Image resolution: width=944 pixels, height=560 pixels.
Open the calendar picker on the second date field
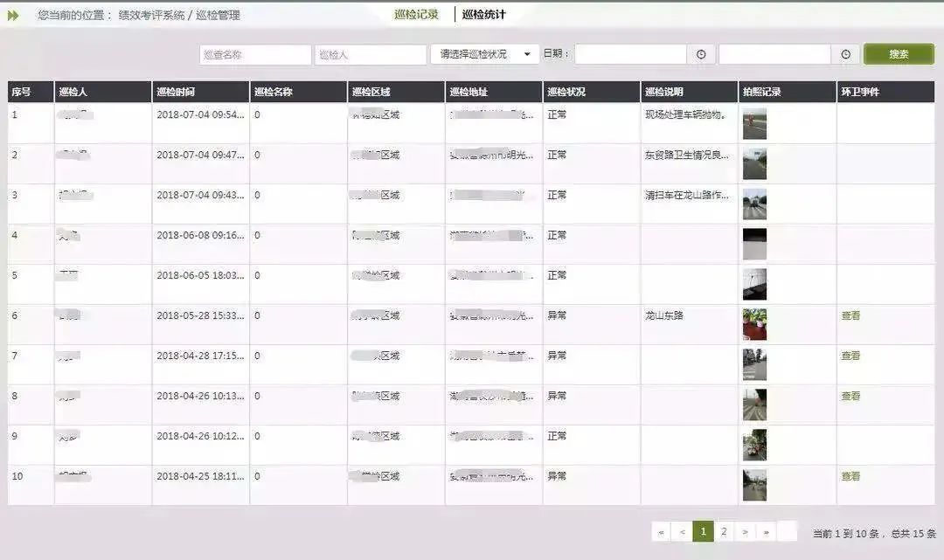pyautogui.click(x=844, y=53)
